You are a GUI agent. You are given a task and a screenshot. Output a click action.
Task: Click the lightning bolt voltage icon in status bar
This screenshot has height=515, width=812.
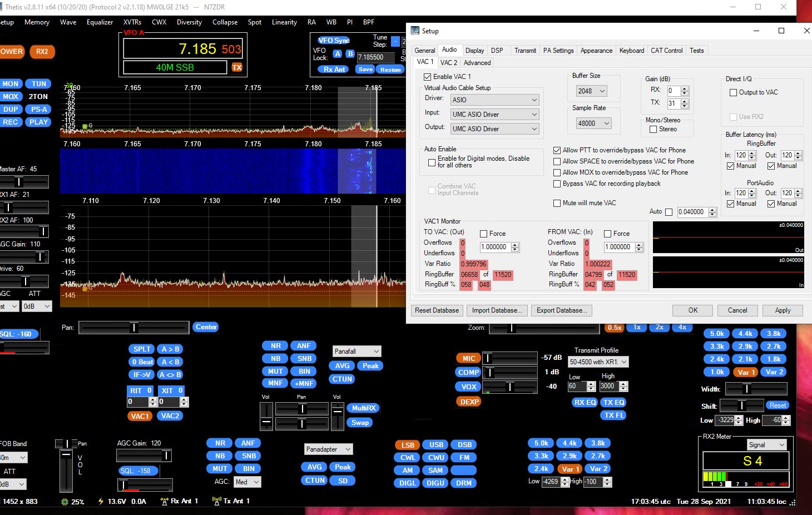coord(101,501)
